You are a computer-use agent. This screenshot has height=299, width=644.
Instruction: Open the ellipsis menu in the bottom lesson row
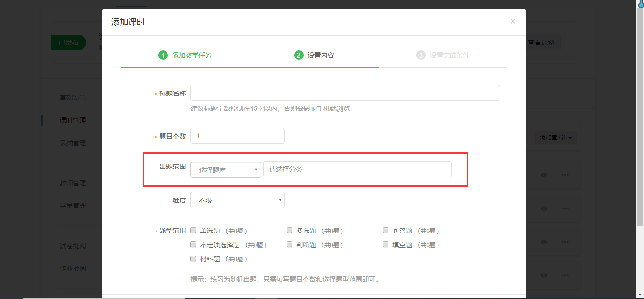pos(565,275)
